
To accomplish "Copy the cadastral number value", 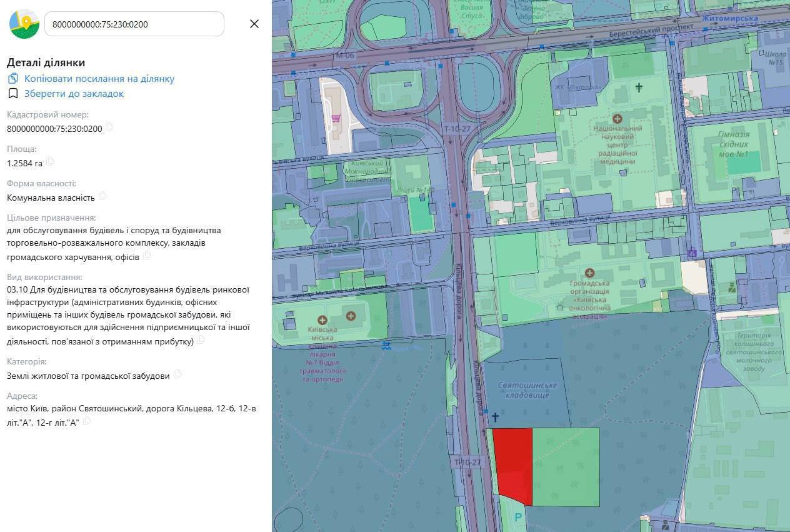I will pyautogui.click(x=109, y=128).
